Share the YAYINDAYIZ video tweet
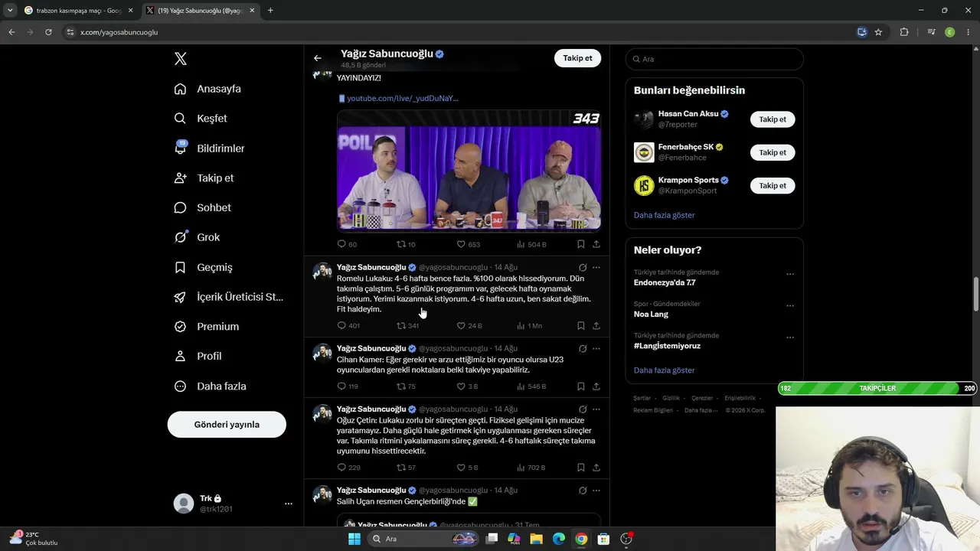The width and height of the screenshot is (980, 551). tap(596, 244)
